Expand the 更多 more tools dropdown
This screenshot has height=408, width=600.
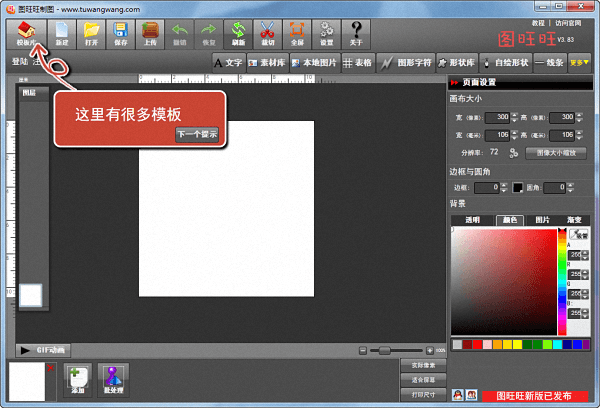[579, 62]
